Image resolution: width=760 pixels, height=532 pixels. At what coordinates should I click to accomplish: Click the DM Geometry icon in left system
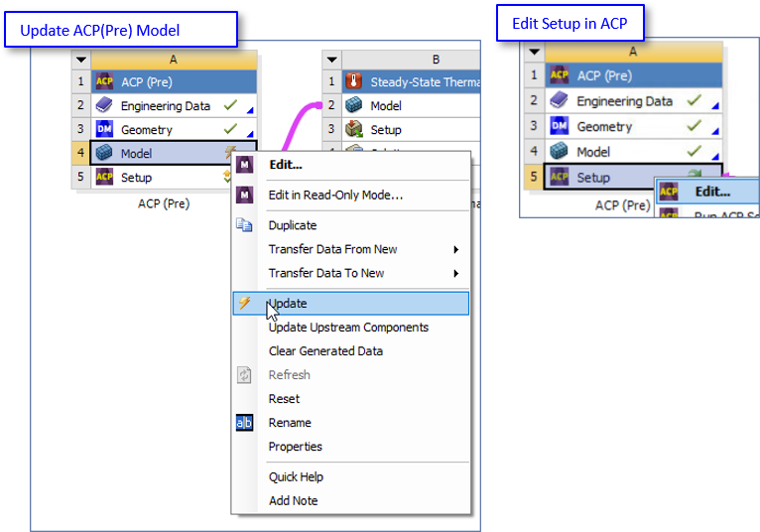[104, 129]
